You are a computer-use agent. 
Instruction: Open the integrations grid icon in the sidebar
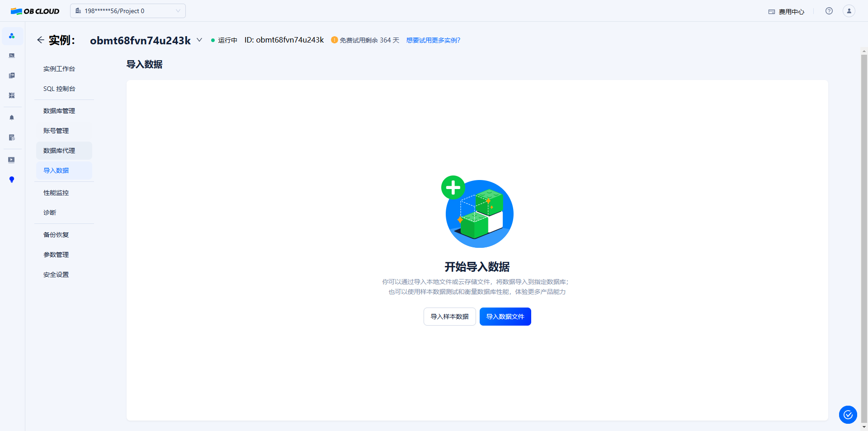[x=12, y=95]
